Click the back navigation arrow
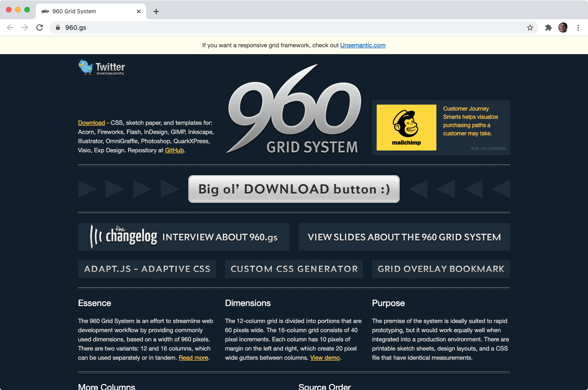 click(x=10, y=28)
